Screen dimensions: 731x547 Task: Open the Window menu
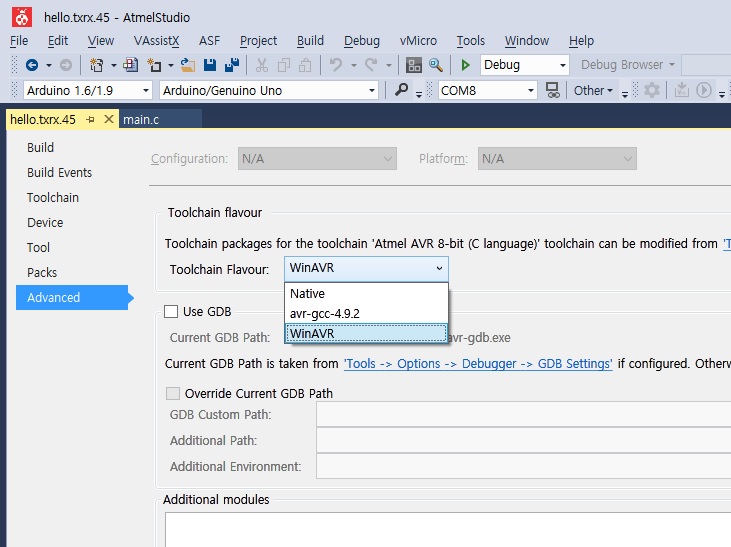pos(527,41)
